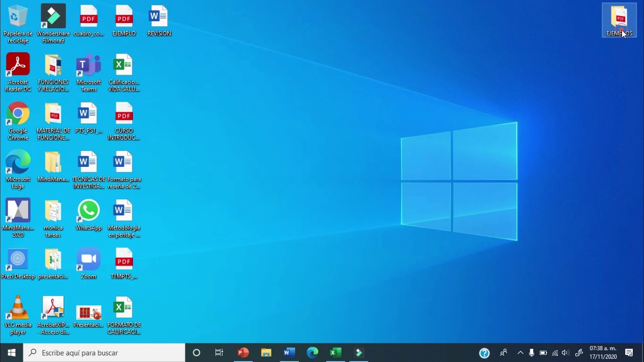Viewport: 644px width, 362px height.
Task: Open Cortana from the taskbar circle
Action: (196, 352)
